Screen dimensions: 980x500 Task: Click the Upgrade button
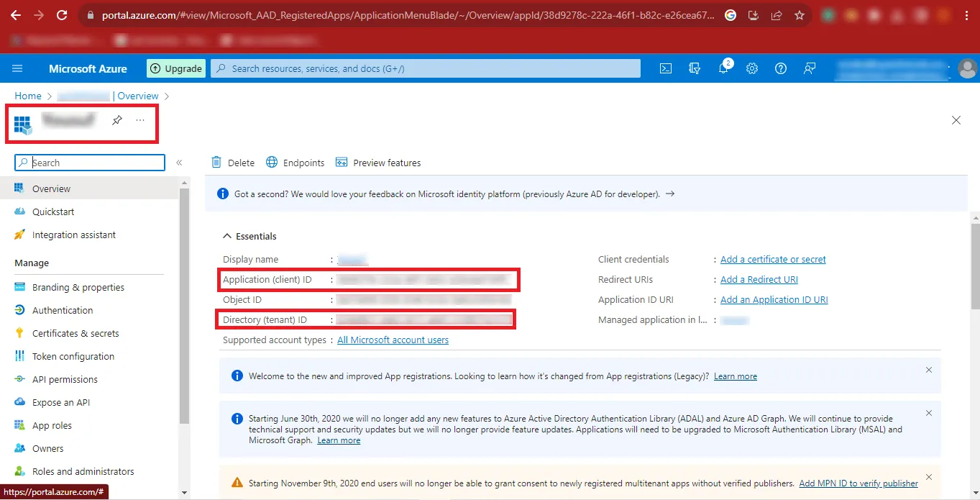pyautogui.click(x=176, y=68)
